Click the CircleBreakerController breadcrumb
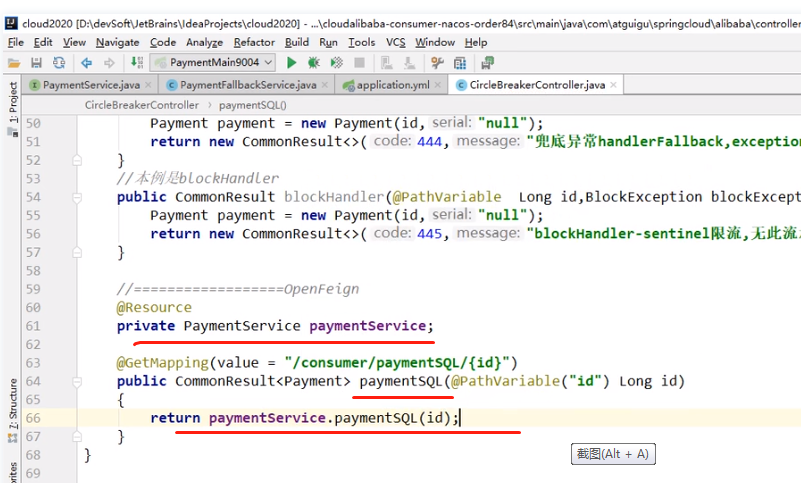801x483 pixels. [142, 105]
